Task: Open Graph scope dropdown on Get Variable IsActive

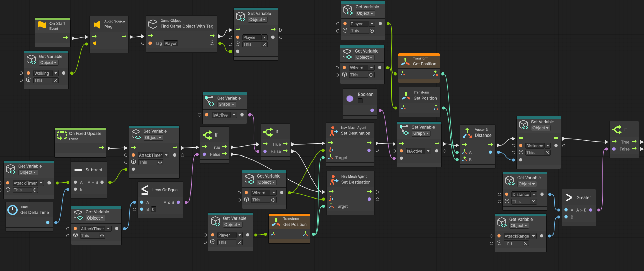Action: 226,104
